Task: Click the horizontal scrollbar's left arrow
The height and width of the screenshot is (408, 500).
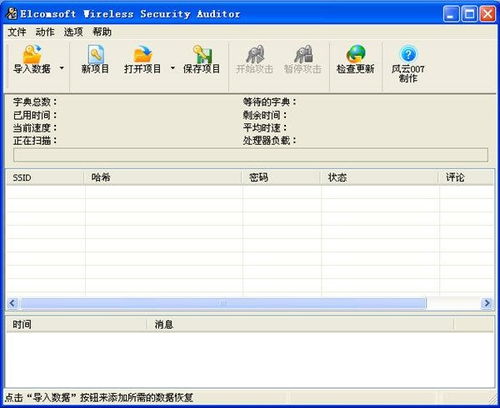Action: pos(12,303)
